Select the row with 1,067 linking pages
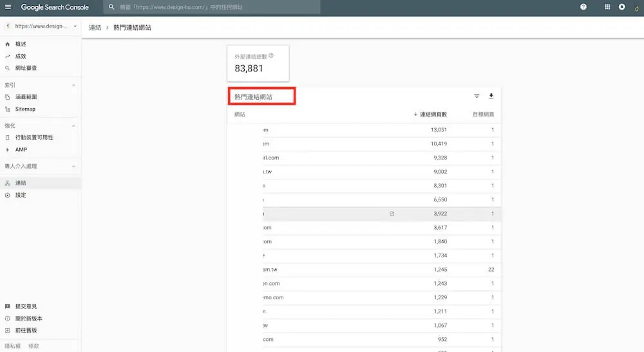Screen dimensions: 644x352 365,326
